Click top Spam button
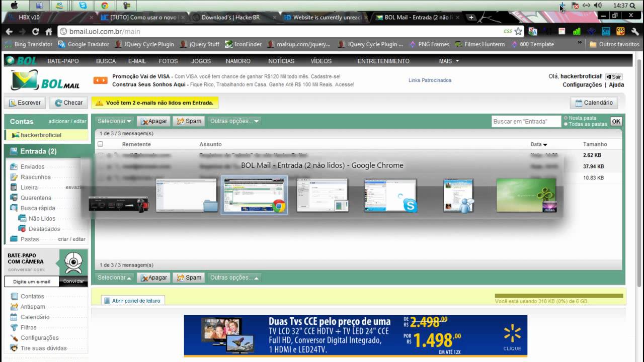The height and width of the screenshot is (362, 644). 189,121
